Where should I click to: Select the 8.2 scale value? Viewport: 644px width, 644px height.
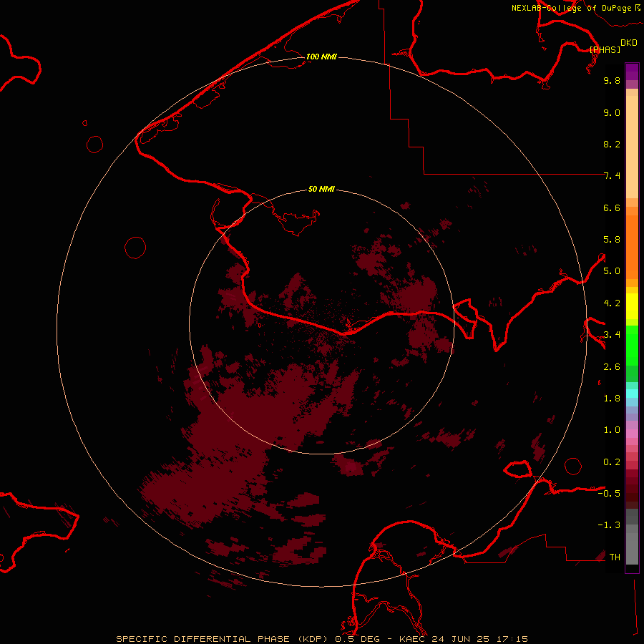612,144
